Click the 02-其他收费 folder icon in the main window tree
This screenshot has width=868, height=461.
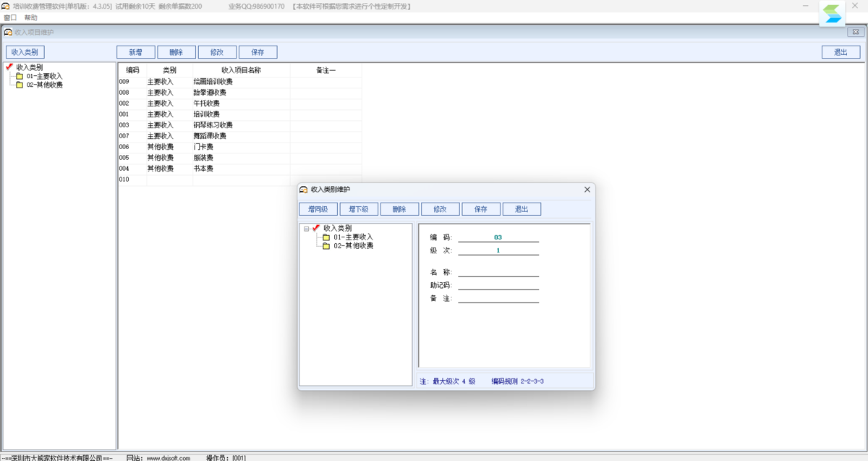coord(20,85)
